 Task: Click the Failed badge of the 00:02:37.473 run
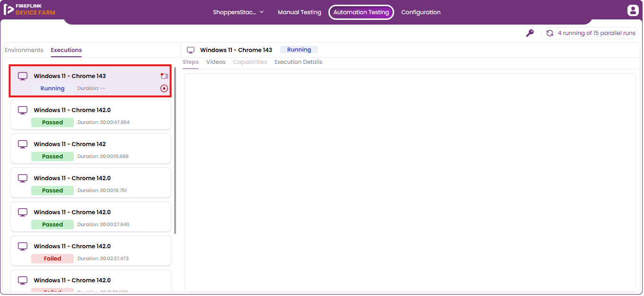click(x=53, y=259)
